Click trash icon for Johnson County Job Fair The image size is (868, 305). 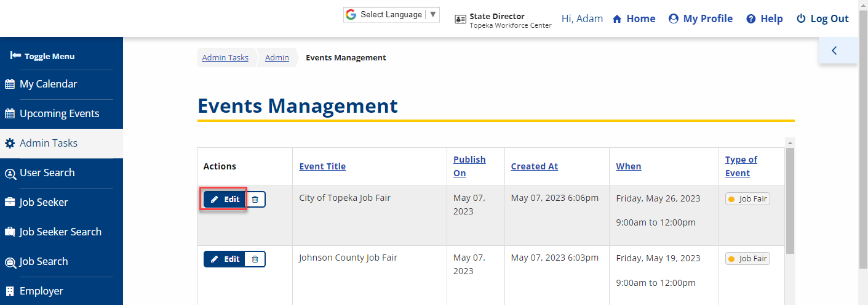[255, 259]
